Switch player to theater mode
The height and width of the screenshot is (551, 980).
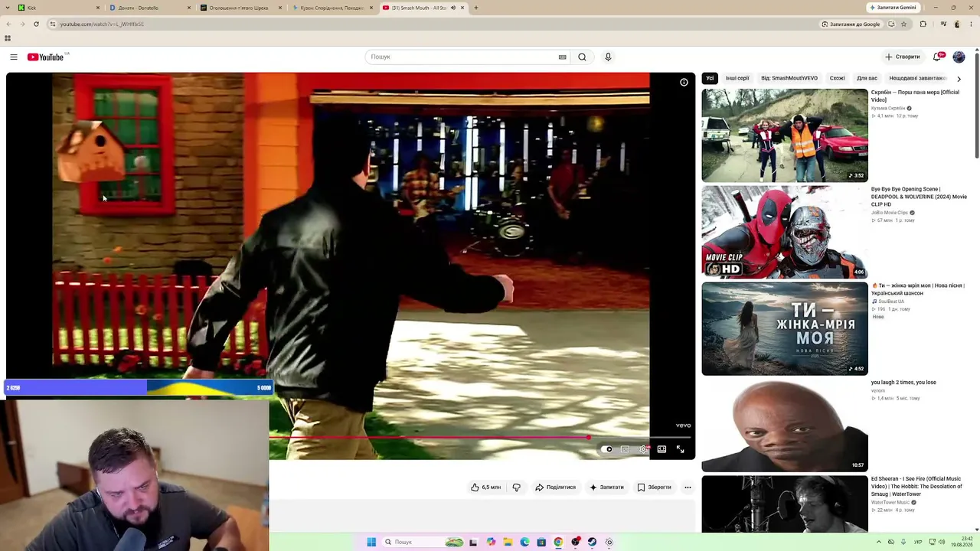click(661, 449)
